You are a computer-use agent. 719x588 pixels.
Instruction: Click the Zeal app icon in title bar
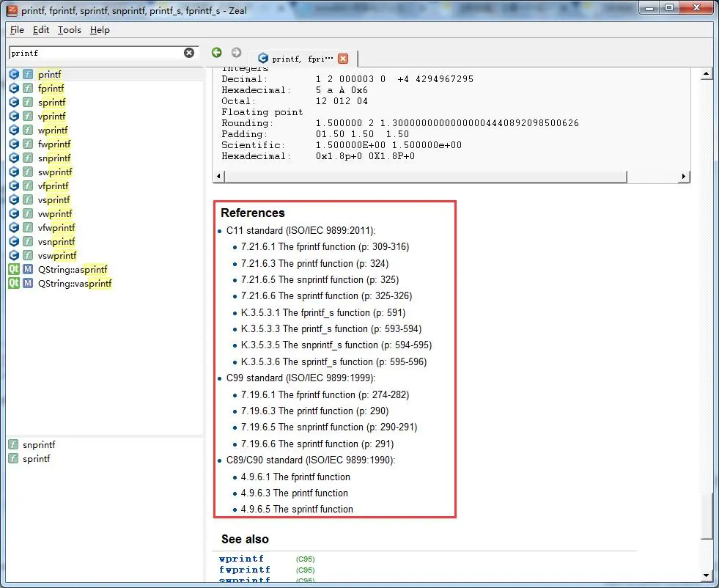click(x=12, y=10)
